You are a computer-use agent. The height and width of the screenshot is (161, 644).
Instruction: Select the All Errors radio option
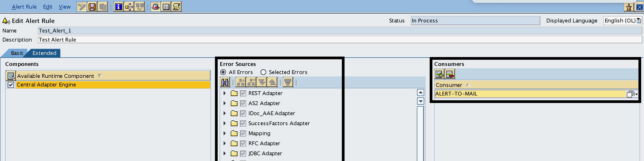tap(223, 72)
